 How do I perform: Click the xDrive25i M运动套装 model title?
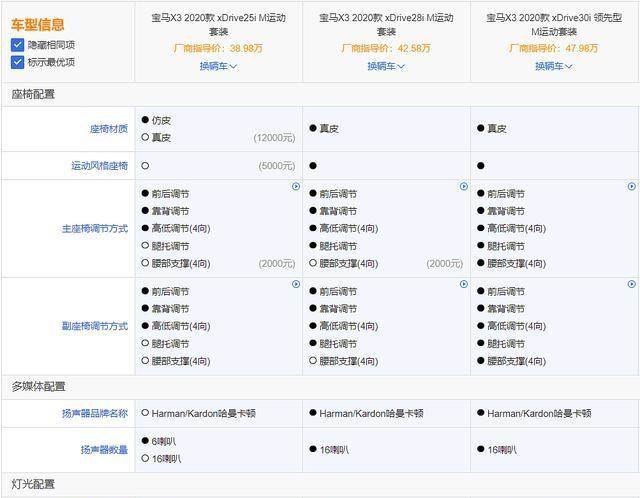tap(218, 24)
